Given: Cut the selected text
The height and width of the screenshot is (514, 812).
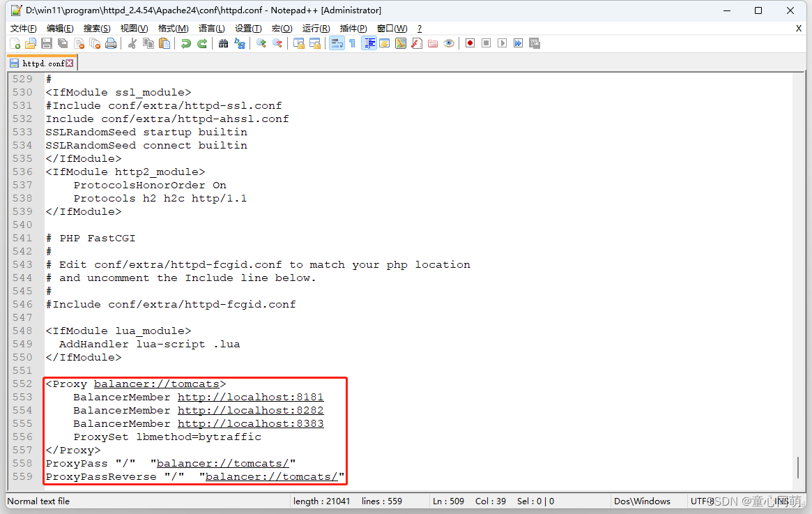Looking at the screenshot, I should (x=131, y=43).
